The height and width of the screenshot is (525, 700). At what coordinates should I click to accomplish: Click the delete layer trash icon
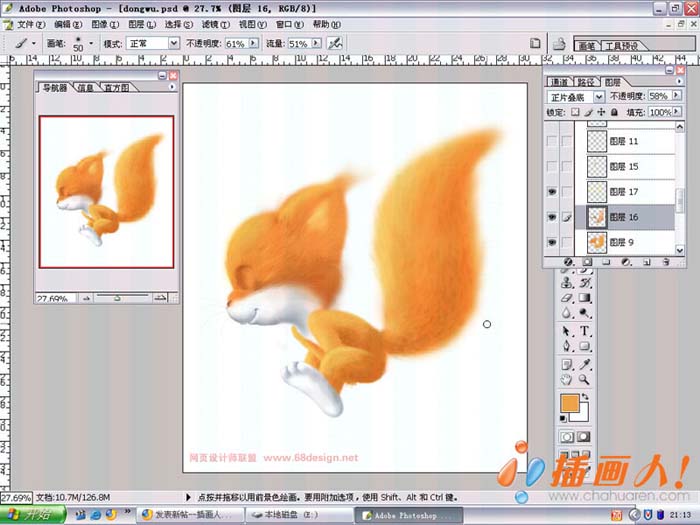[x=666, y=262]
